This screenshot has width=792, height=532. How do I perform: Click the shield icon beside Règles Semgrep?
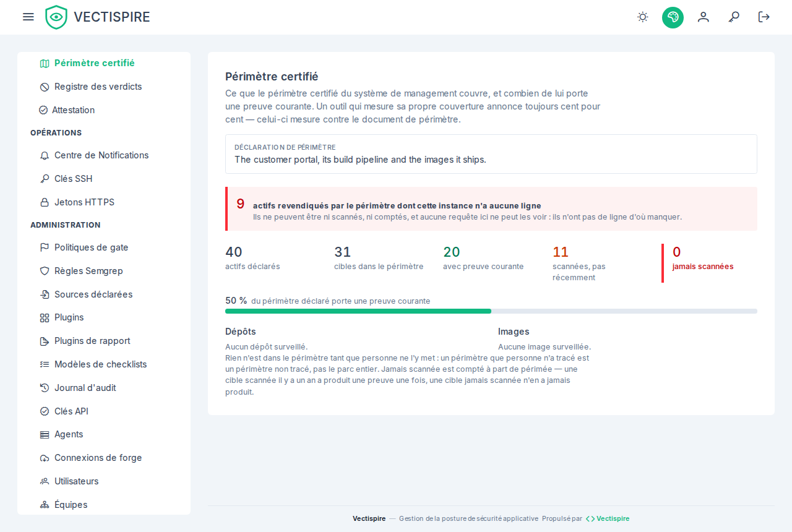45,271
